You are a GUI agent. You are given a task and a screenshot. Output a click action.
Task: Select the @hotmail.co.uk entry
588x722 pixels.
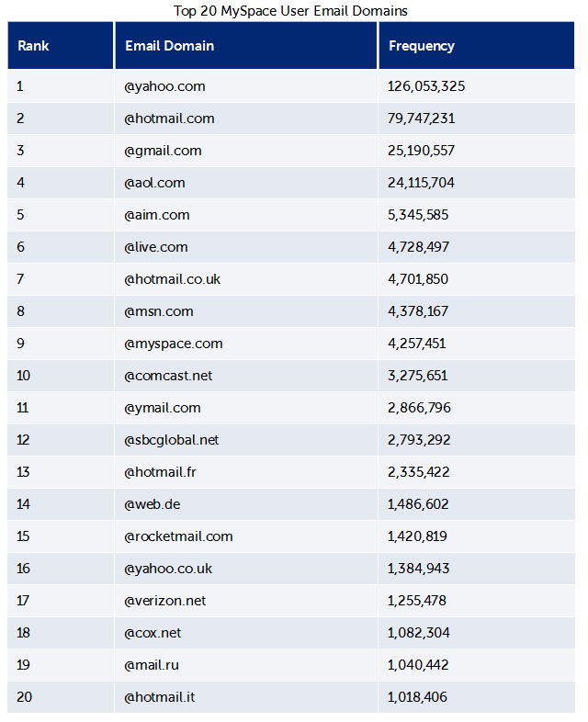pos(173,279)
